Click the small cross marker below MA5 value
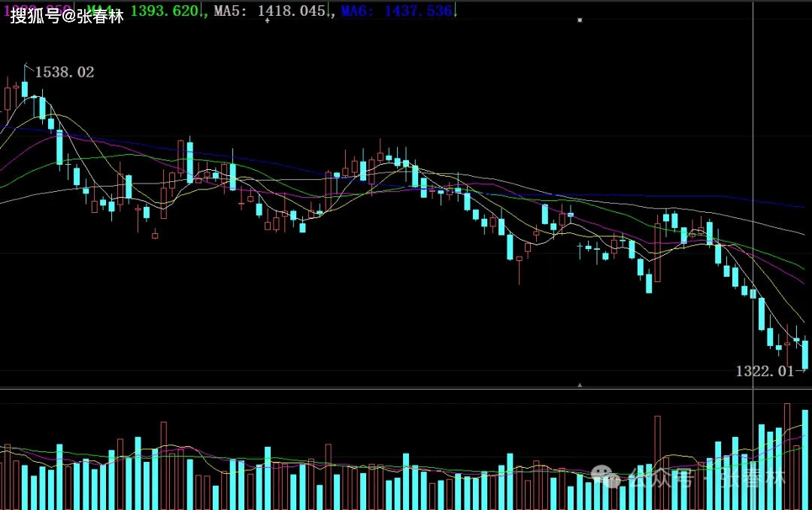Image resolution: width=812 pixels, height=510 pixels. (268, 21)
